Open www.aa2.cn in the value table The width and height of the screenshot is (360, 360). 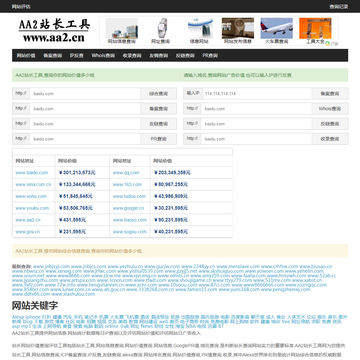point(28,220)
